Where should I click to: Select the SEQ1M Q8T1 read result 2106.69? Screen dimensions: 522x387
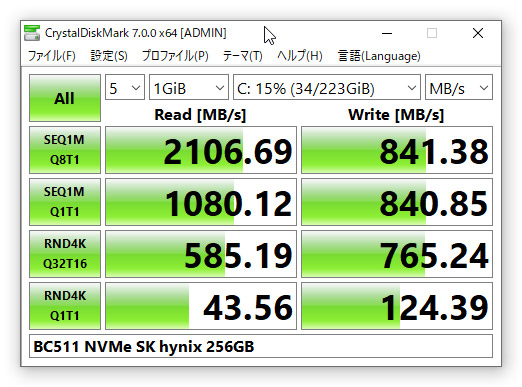(201, 150)
